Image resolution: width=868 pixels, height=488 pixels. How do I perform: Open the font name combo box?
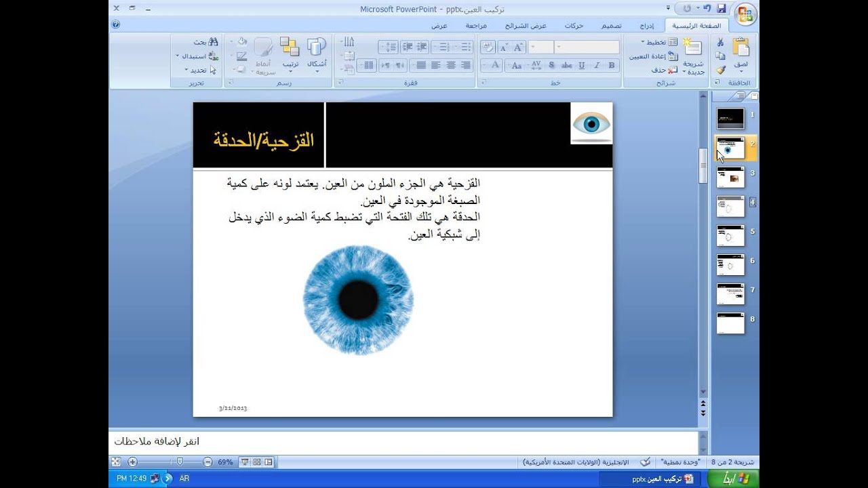[x=587, y=47]
